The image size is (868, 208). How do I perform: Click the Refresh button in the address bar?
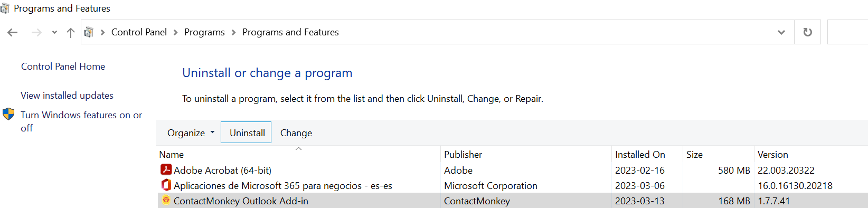pyautogui.click(x=807, y=32)
